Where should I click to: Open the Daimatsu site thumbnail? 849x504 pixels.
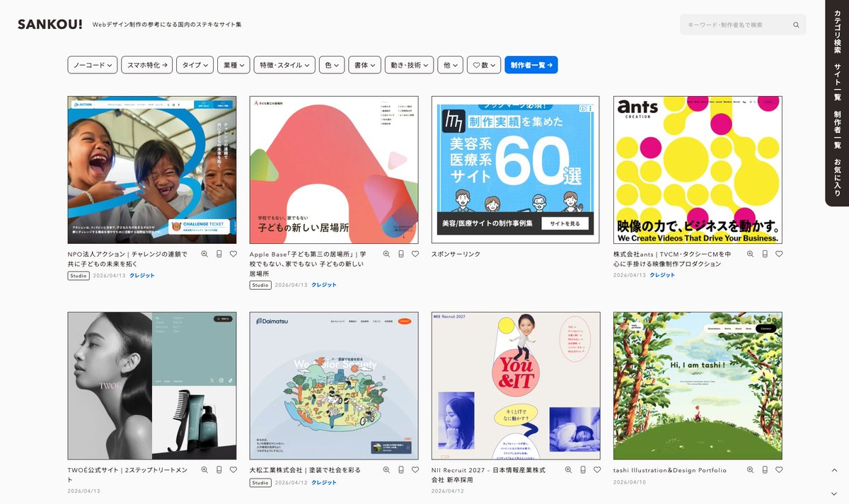[x=334, y=386]
